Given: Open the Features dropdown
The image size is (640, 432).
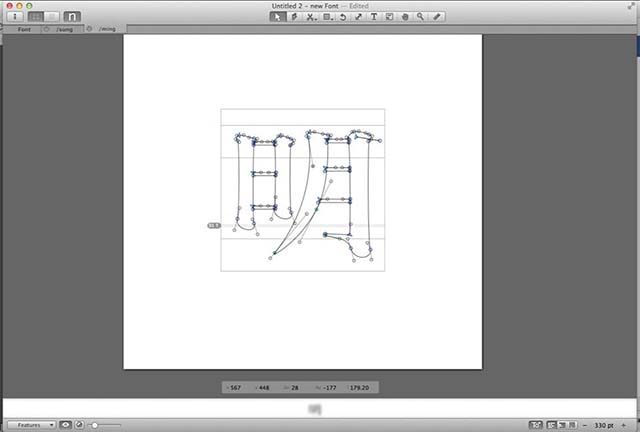Looking at the screenshot, I should (x=31, y=425).
